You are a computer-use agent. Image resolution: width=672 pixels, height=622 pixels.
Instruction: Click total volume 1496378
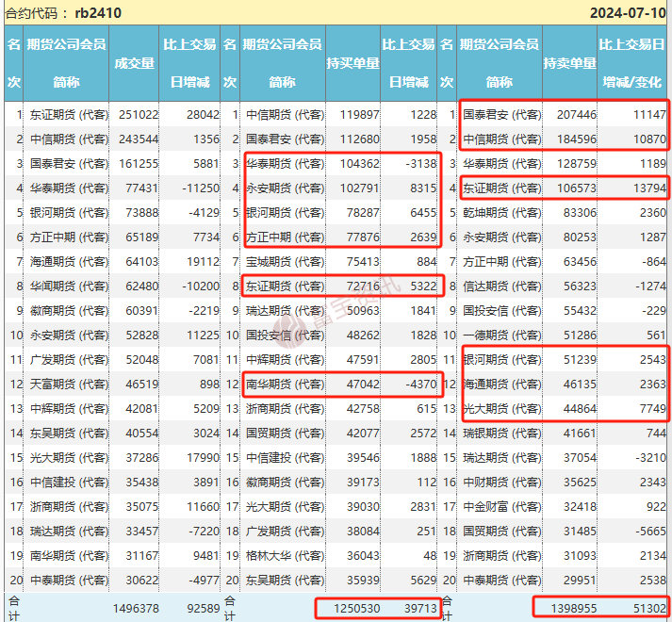pyautogui.click(x=136, y=608)
